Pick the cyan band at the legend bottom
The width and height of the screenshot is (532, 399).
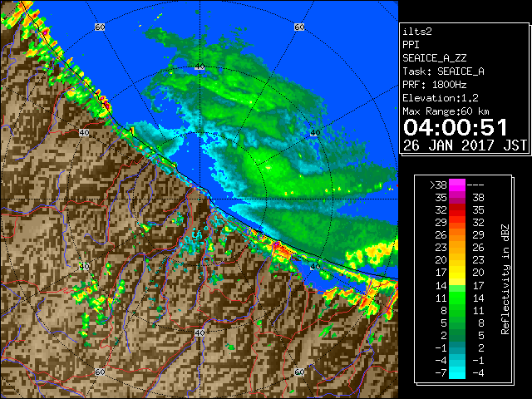click(457, 372)
